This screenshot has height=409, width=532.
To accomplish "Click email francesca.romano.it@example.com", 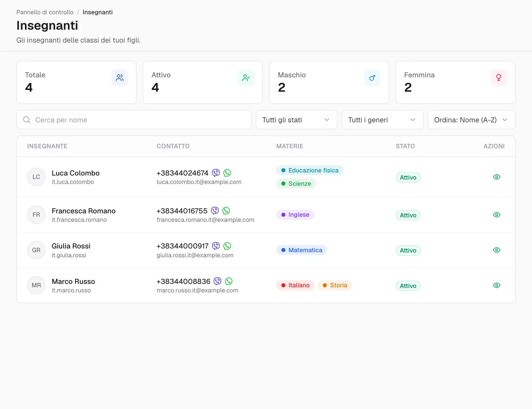I will (206, 220).
